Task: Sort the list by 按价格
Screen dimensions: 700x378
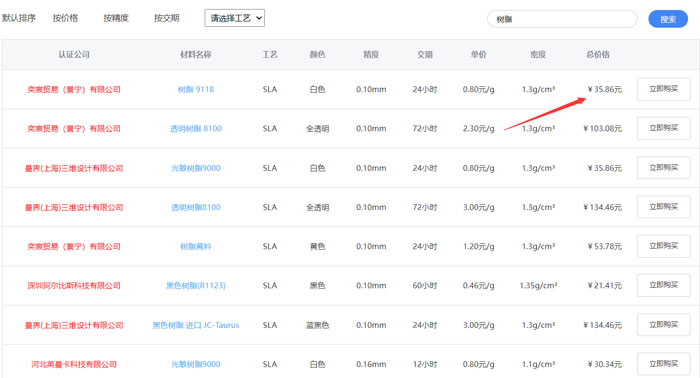Action: click(65, 18)
